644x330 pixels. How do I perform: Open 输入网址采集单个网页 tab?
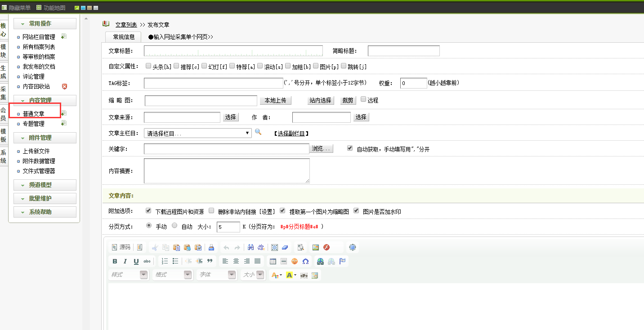tap(180, 37)
